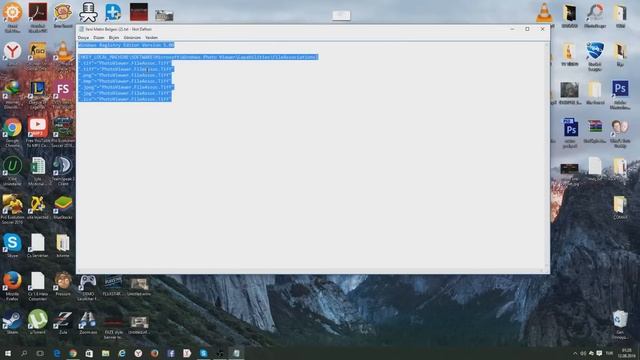Select the DEMO Launcher gamepad icon
Image resolution: width=640 pixels, height=360 pixels.
click(88, 286)
